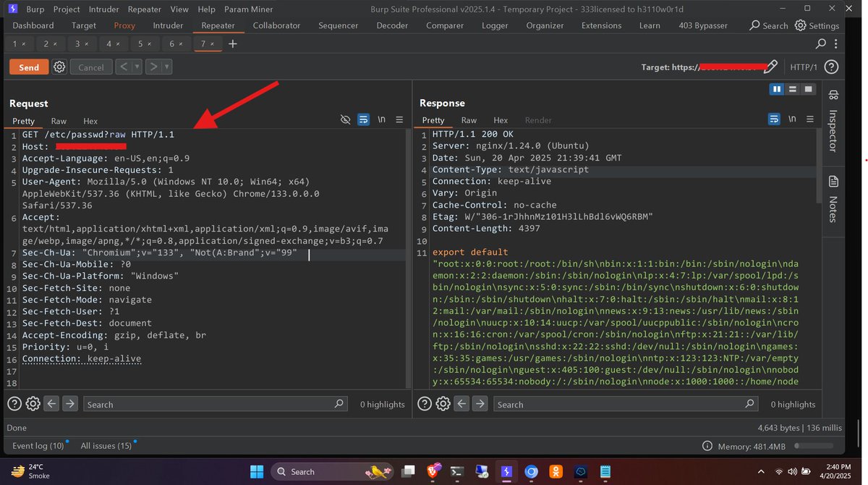Open the Proxy tab
This screenshot has width=868, height=485.
click(124, 25)
